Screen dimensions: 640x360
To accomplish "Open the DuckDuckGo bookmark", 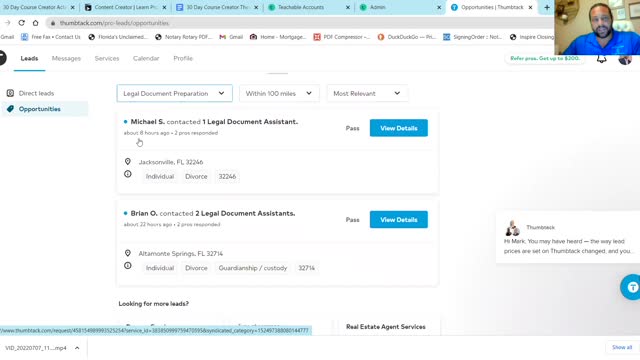I will pyautogui.click(x=407, y=37).
